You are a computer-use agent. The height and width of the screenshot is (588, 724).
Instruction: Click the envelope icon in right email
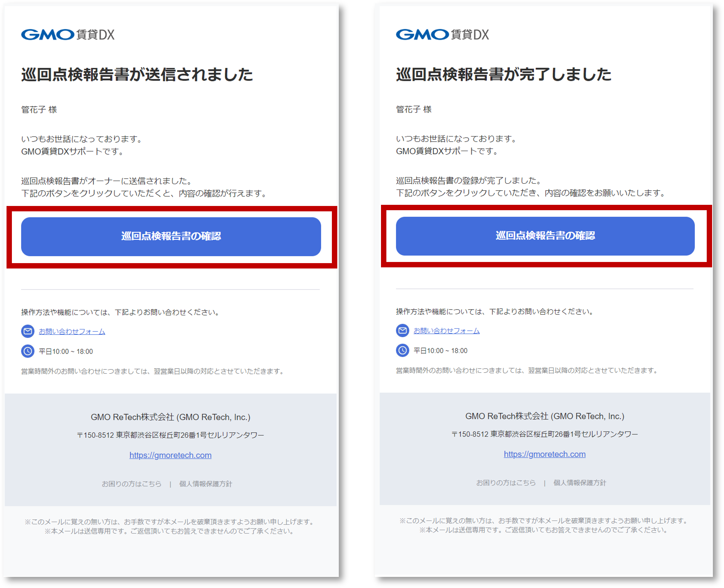click(402, 331)
